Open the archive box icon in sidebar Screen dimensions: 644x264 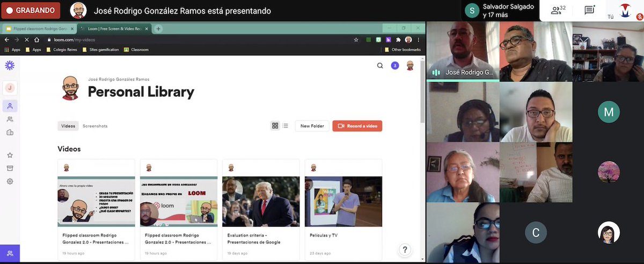10,168
